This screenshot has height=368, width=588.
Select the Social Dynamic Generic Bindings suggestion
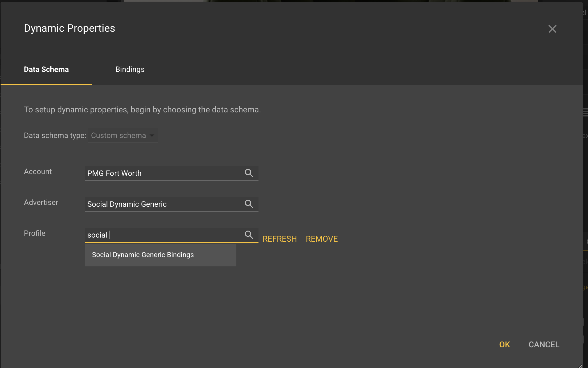(143, 255)
